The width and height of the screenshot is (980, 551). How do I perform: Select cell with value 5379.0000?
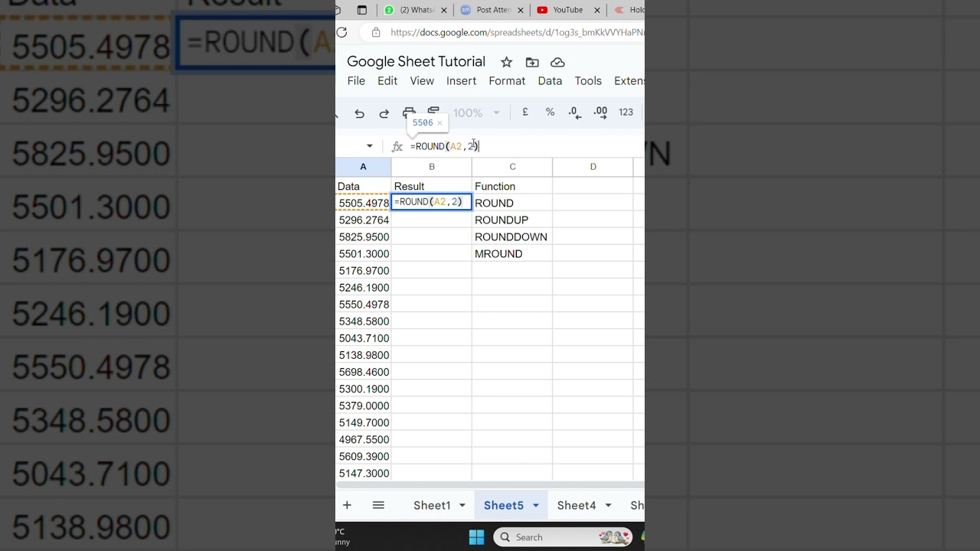pyautogui.click(x=364, y=406)
